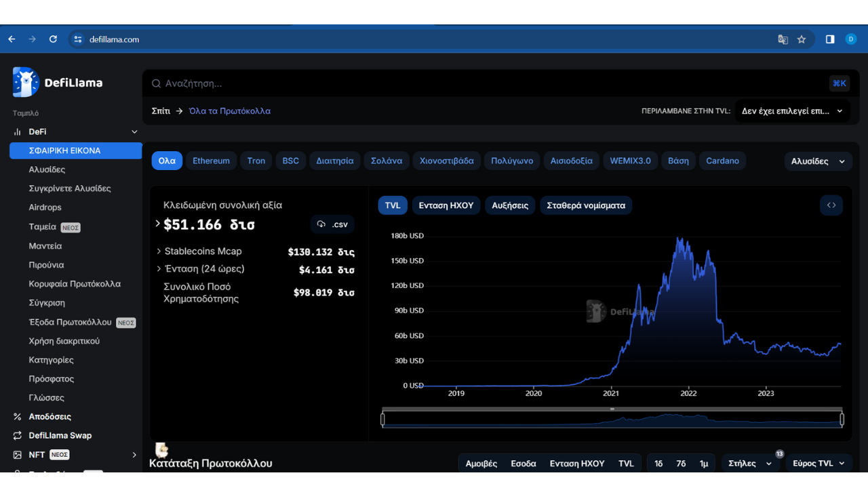Open the Δεν έχει επιλεγεί TVL dropdown

792,111
